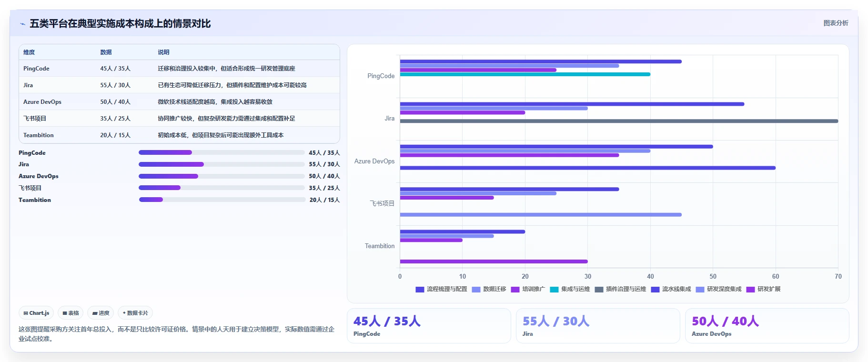Click the 维度 column header
Image resolution: width=868 pixels, height=362 pixels.
tap(29, 52)
